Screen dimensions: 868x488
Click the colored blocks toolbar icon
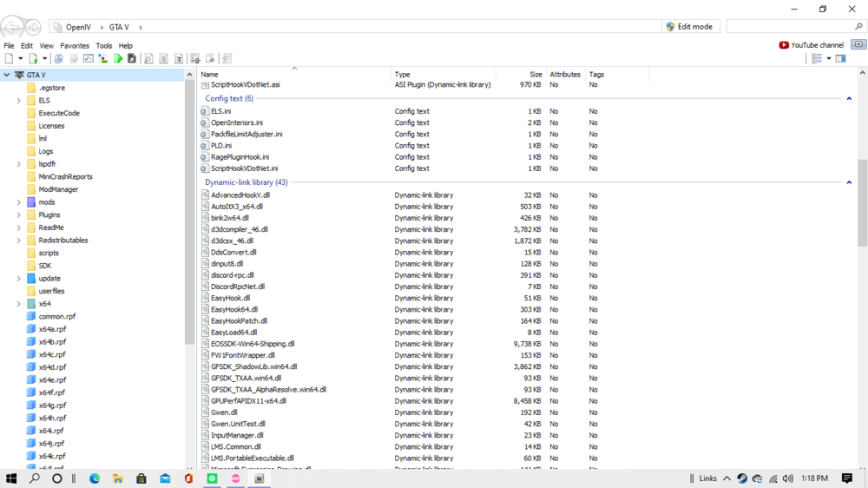pos(103,59)
